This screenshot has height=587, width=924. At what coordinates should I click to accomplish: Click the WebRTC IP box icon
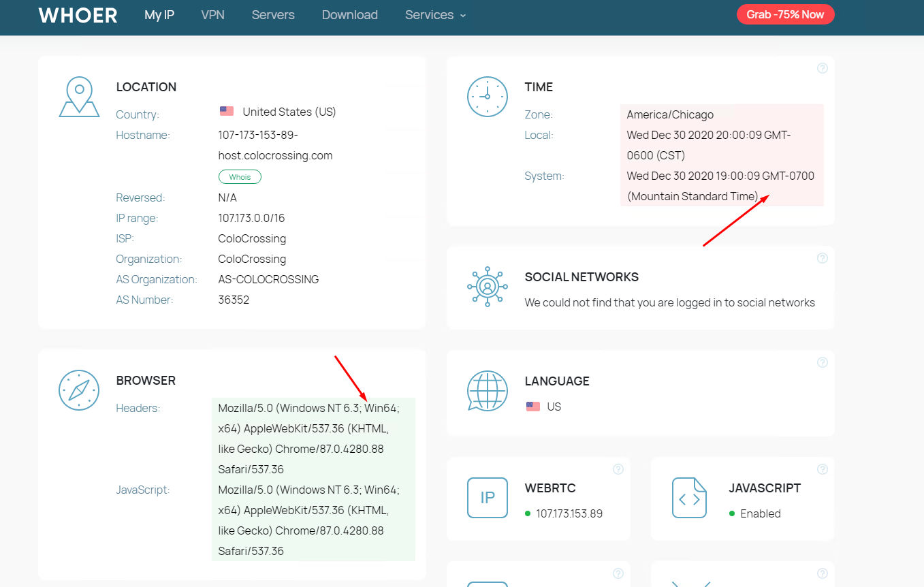click(x=487, y=498)
